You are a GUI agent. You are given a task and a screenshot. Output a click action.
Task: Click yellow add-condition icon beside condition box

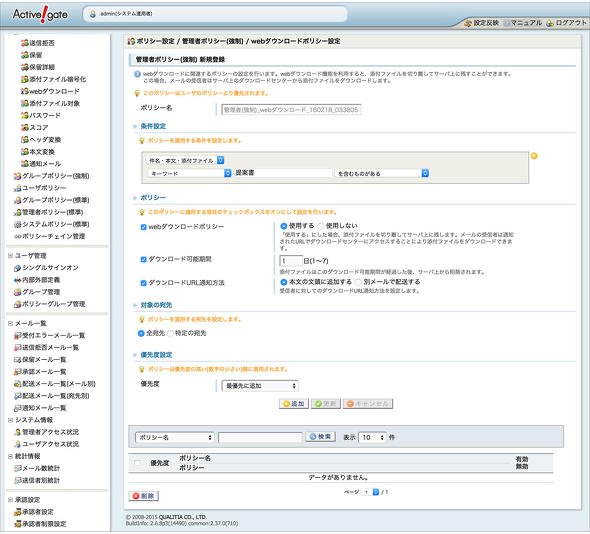pyautogui.click(x=534, y=156)
